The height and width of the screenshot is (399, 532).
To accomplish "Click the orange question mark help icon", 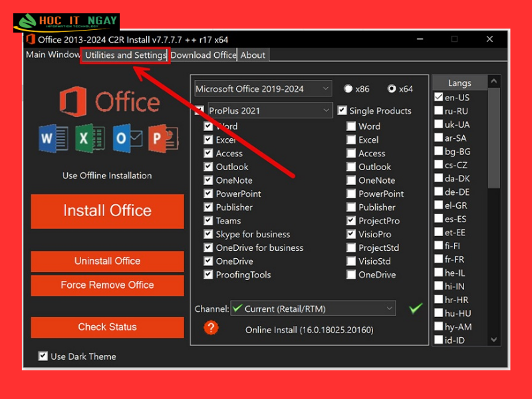I will (x=211, y=328).
